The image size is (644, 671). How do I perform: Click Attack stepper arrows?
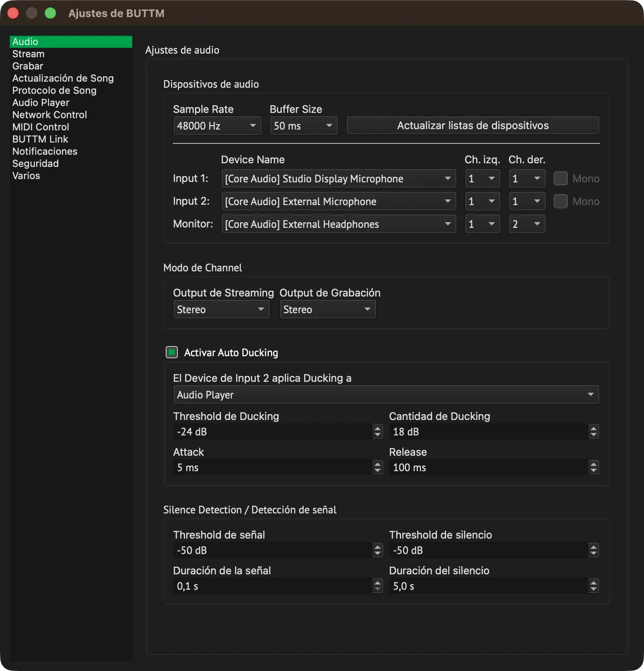pyautogui.click(x=378, y=467)
